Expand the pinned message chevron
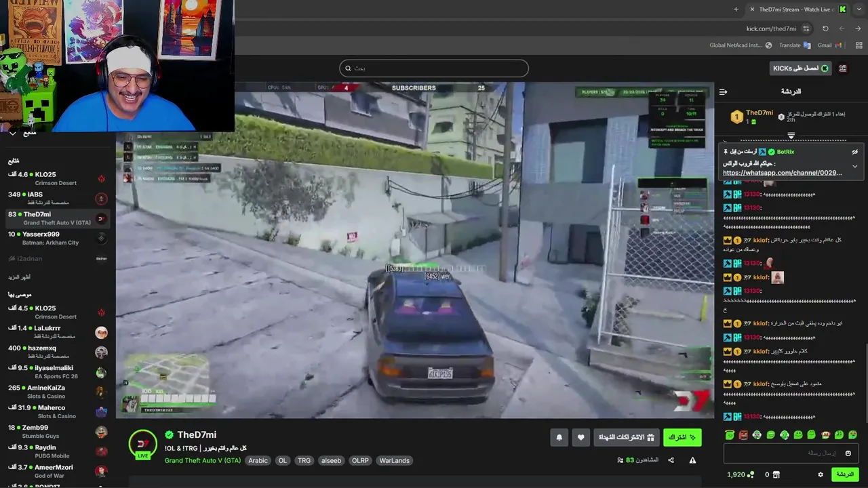This screenshot has height=488, width=868. coord(854,166)
